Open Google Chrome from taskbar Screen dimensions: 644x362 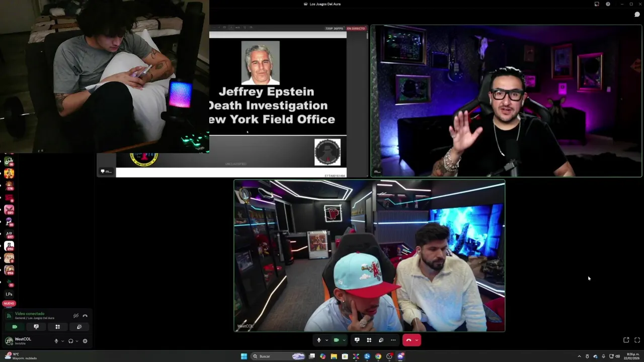pos(378,356)
